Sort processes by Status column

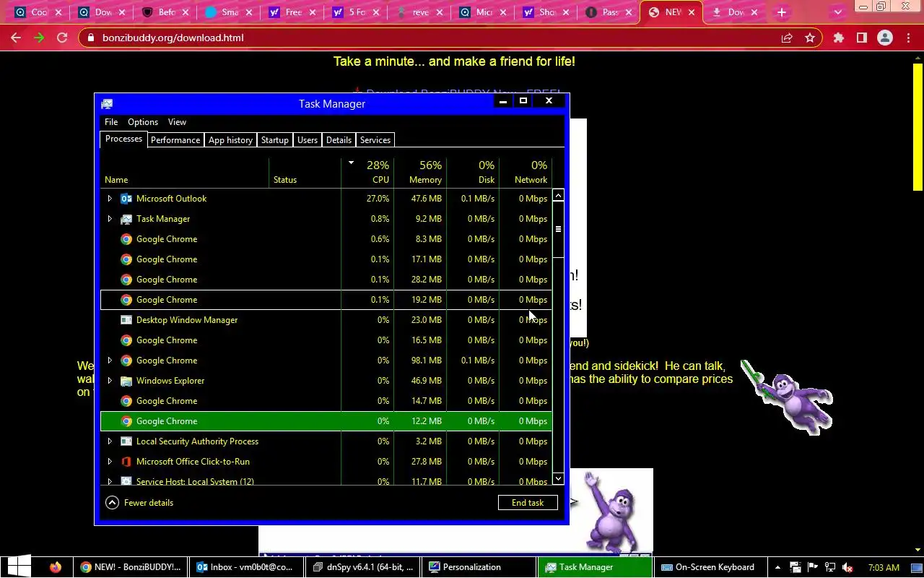[x=305, y=172]
